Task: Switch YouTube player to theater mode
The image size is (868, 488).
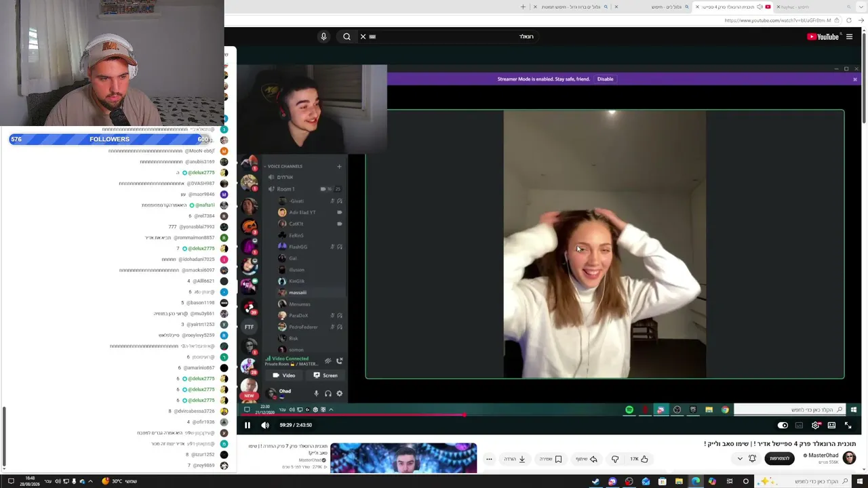Action: click(x=831, y=426)
